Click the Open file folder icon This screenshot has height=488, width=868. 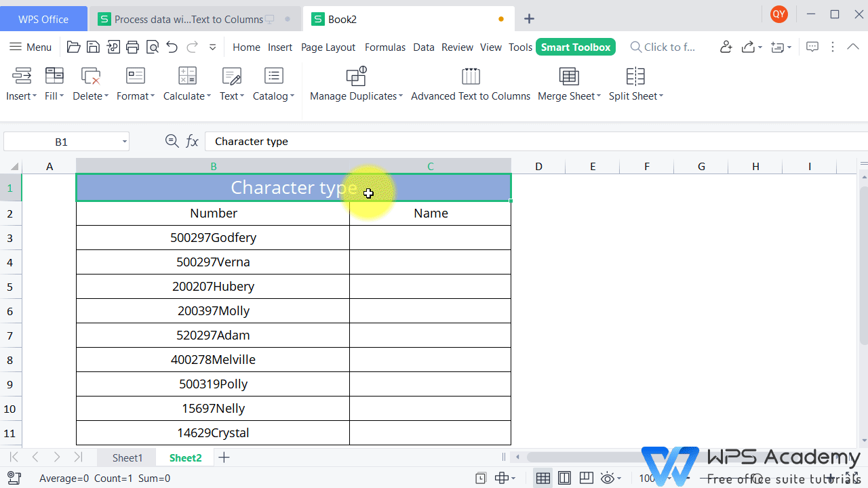(x=73, y=47)
